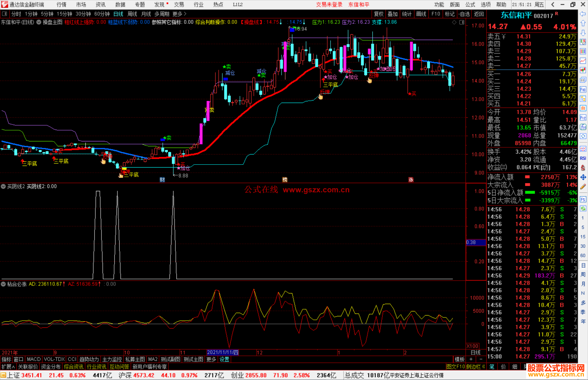588x380 pixels.
Task: Open the -自选 dropdown
Action: point(464,14)
